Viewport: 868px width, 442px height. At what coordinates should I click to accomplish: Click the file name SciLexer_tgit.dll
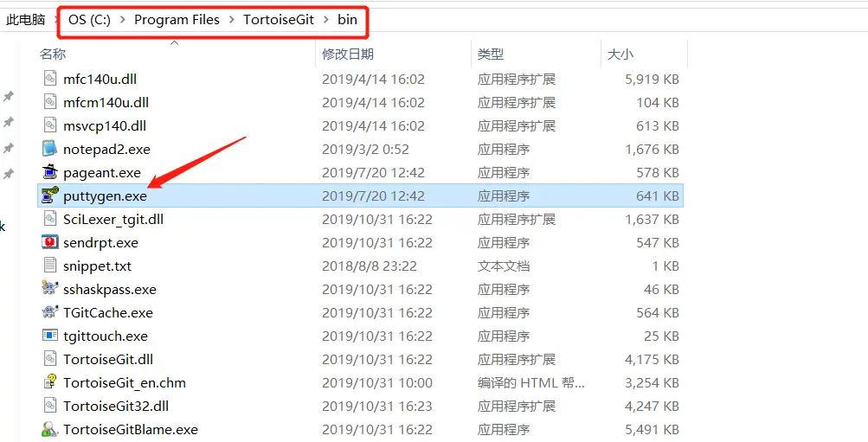tap(113, 219)
